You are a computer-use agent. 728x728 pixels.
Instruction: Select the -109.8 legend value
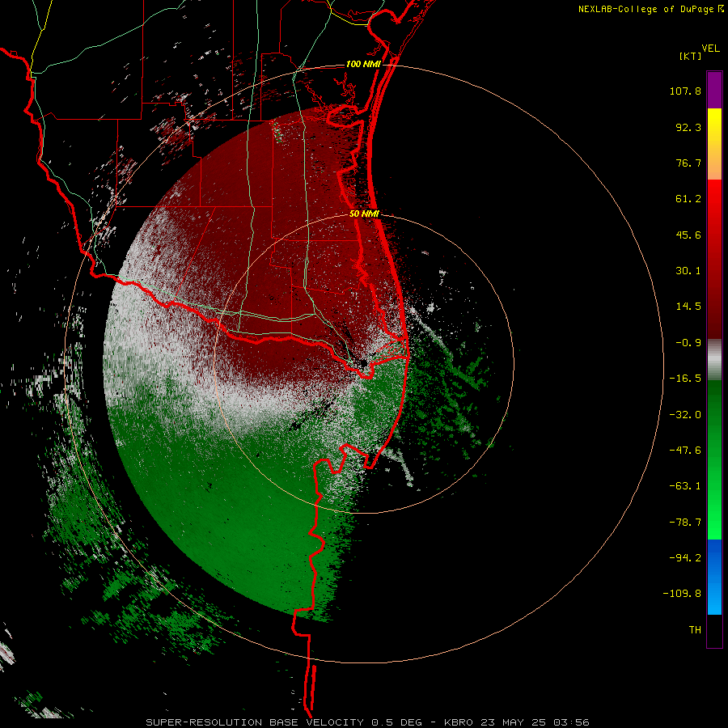click(682, 594)
